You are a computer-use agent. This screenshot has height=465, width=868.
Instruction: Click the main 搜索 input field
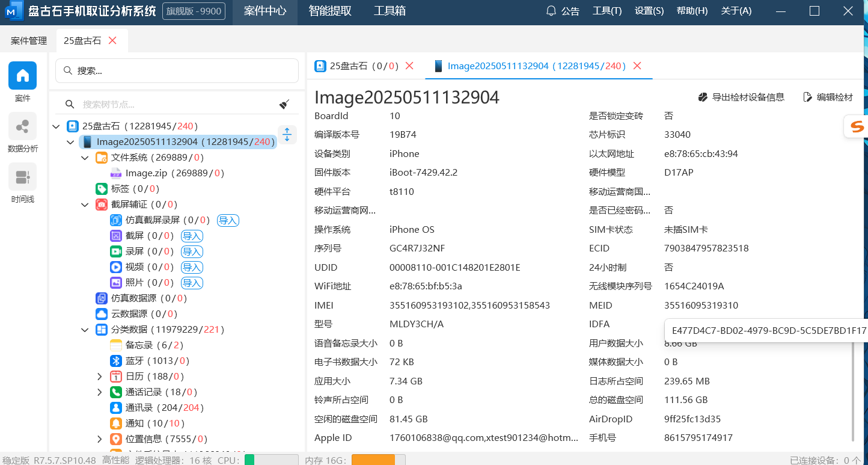coord(177,70)
